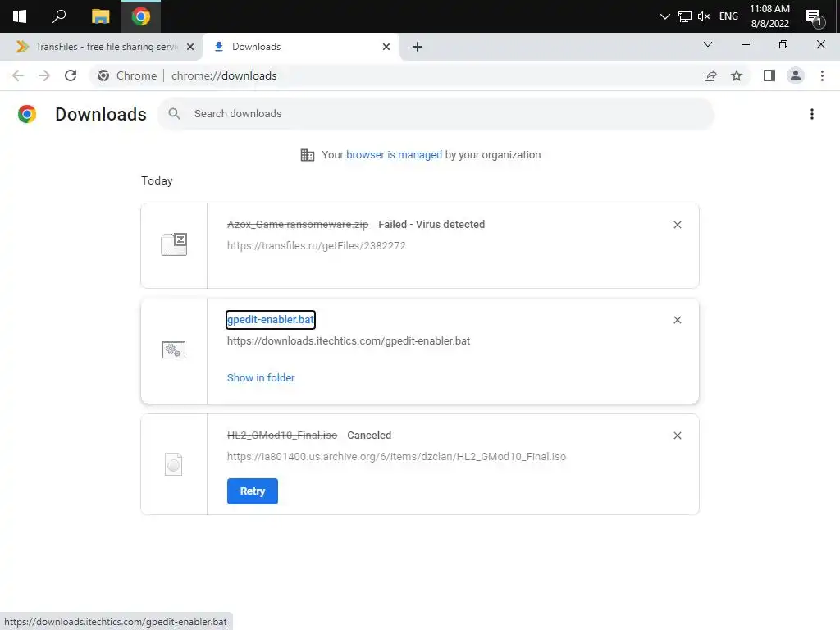Open the gpedit-enabler.bat file link
The image size is (840, 630).
point(271,320)
